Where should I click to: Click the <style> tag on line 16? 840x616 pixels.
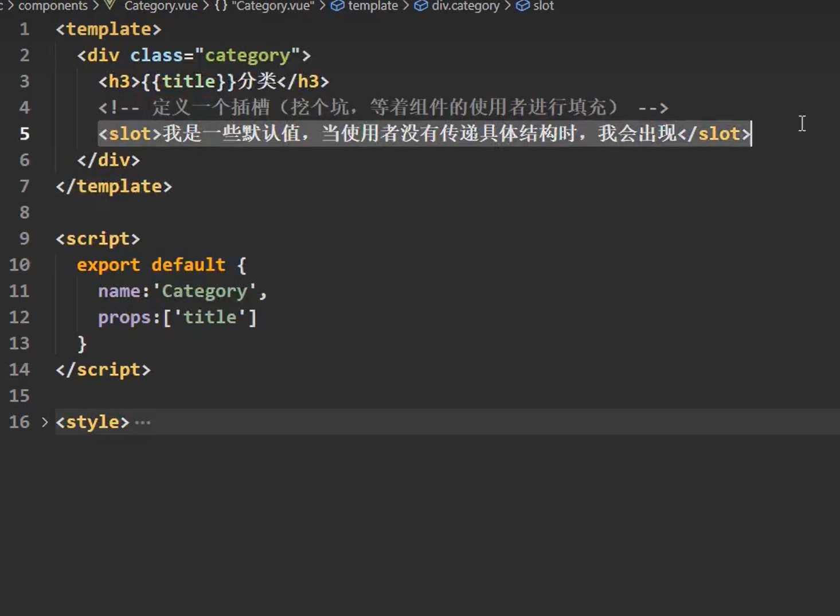[92, 422]
